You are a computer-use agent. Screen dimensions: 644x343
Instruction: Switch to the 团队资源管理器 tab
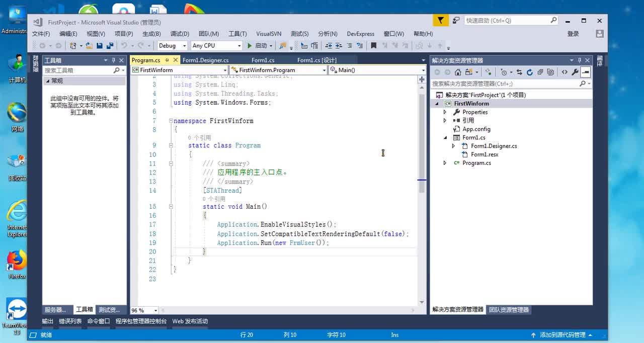point(509,309)
